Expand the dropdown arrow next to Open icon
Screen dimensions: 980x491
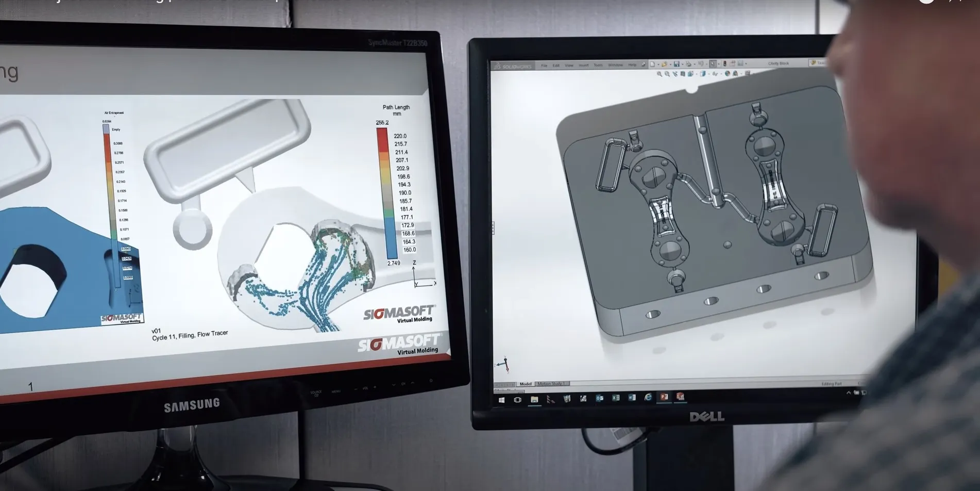(x=670, y=64)
